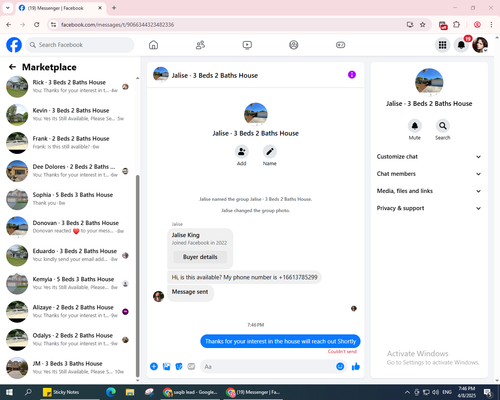This screenshot has height=400, width=500.
Task: Open Donovan - 3 Beds 2 Baths House chat
Action: click(x=69, y=227)
